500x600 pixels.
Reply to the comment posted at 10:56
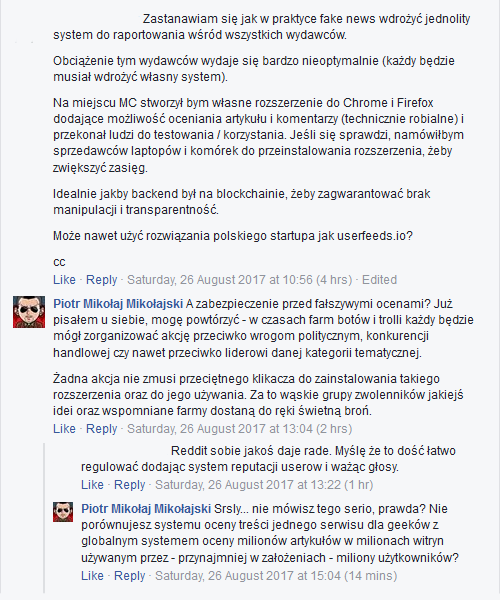pyautogui.click(x=101, y=280)
